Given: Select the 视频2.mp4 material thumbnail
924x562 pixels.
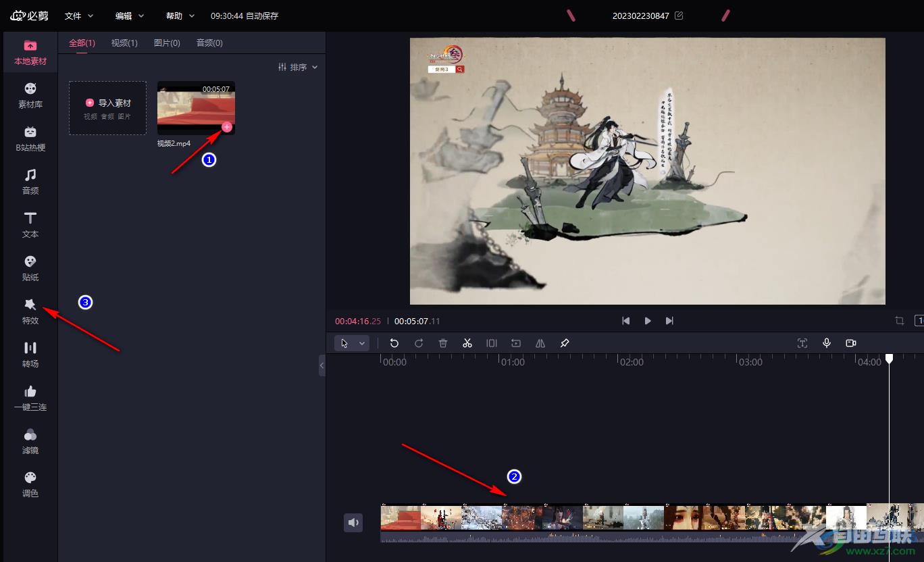Looking at the screenshot, I should 196,108.
